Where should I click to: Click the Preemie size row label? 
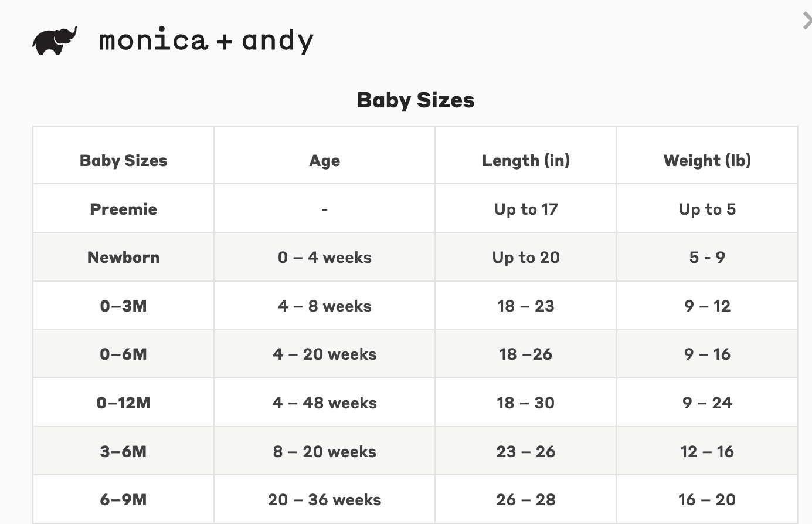(x=124, y=209)
